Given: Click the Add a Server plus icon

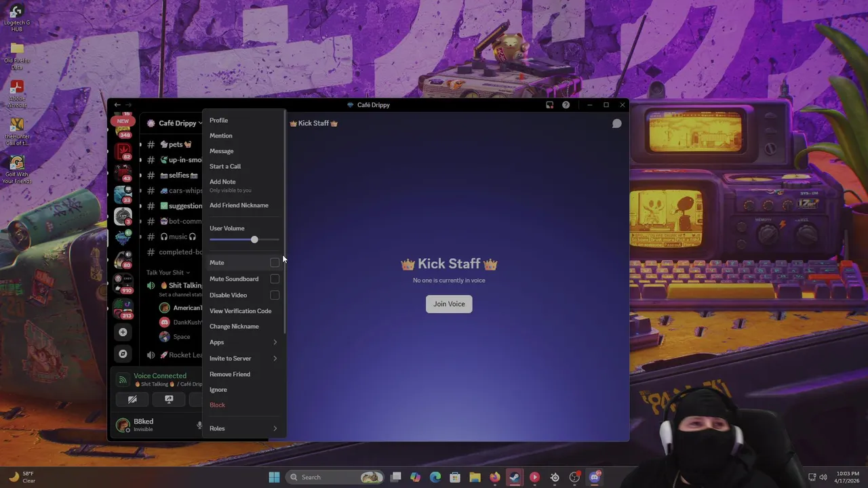Looking at the screenshot, I should click(x=123, y=332).
